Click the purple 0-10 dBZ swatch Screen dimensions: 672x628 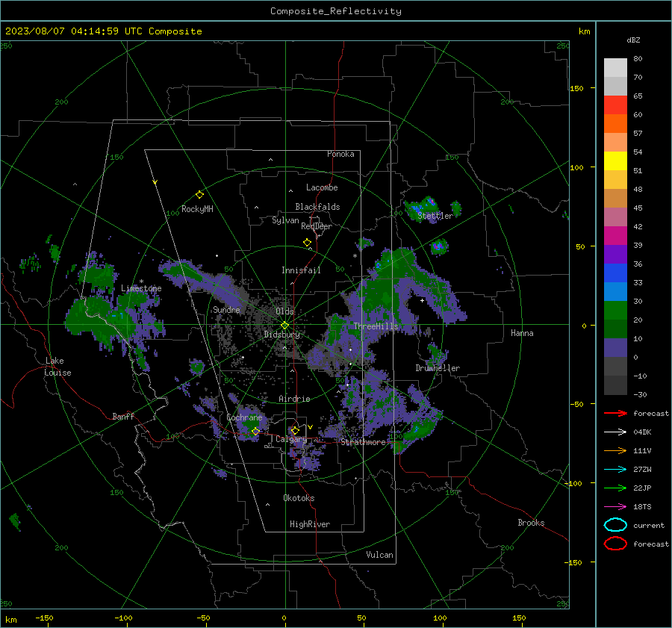pos(615,347)
